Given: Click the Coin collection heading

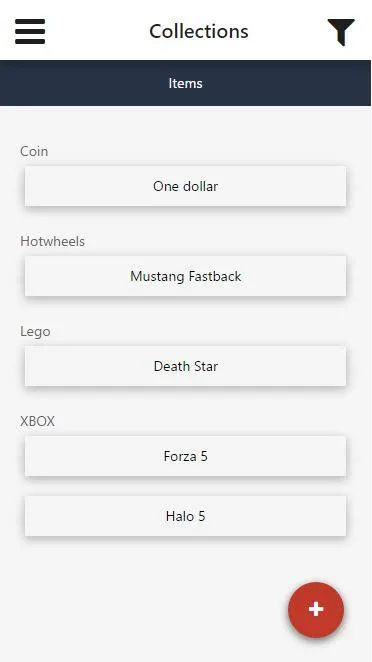Looking at the screenshot, I should tap(34, 151).
